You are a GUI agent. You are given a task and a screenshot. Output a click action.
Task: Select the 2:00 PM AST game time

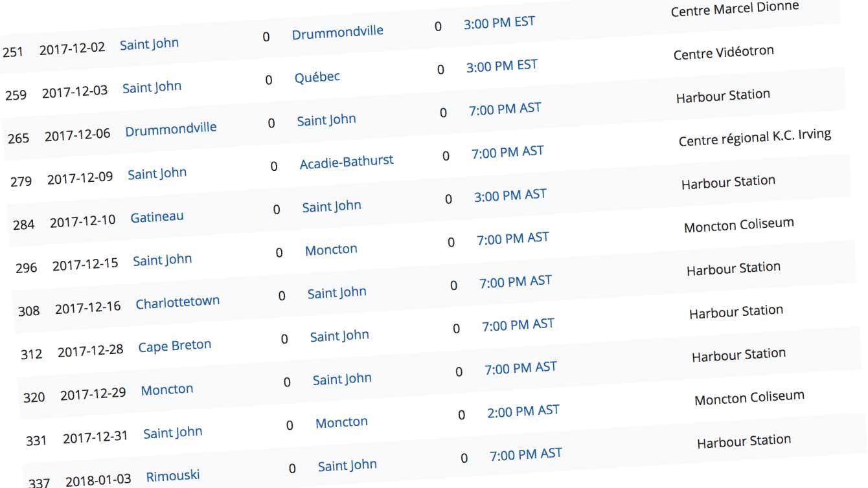523,411
